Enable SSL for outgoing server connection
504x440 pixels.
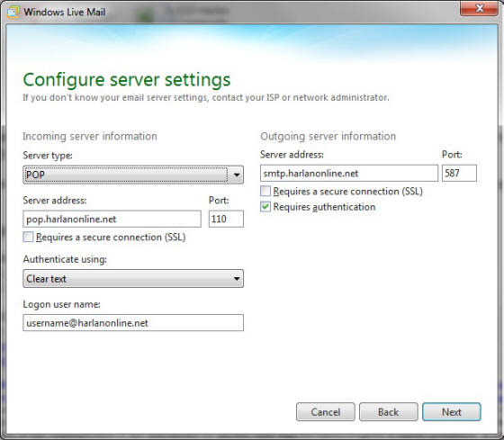click(x=265, y=192)
